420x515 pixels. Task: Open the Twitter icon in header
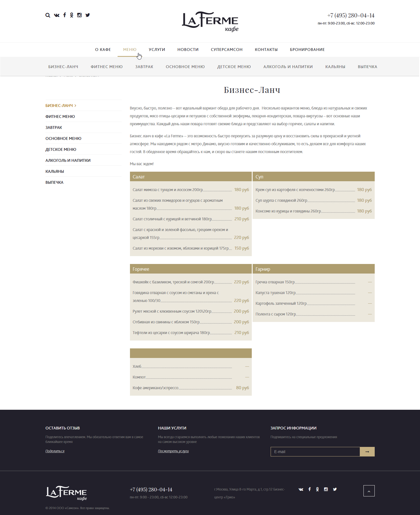pos(88,15)
